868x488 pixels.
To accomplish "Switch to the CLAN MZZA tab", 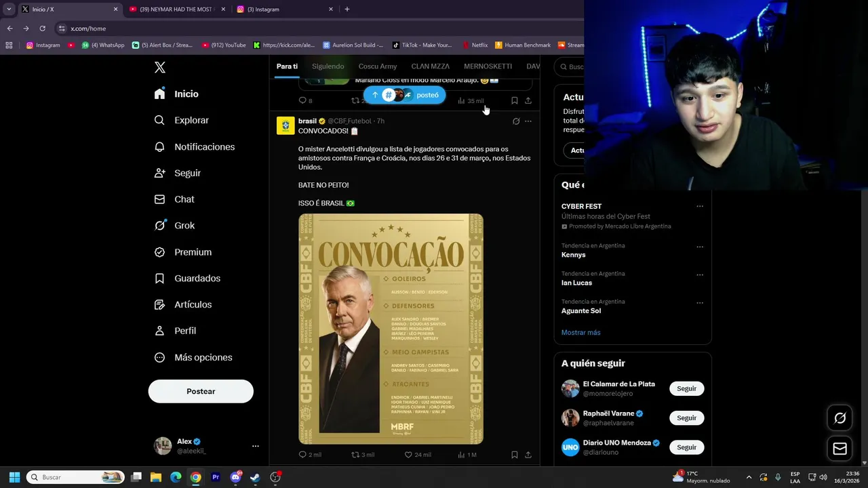I will click(x=430, y=66).
